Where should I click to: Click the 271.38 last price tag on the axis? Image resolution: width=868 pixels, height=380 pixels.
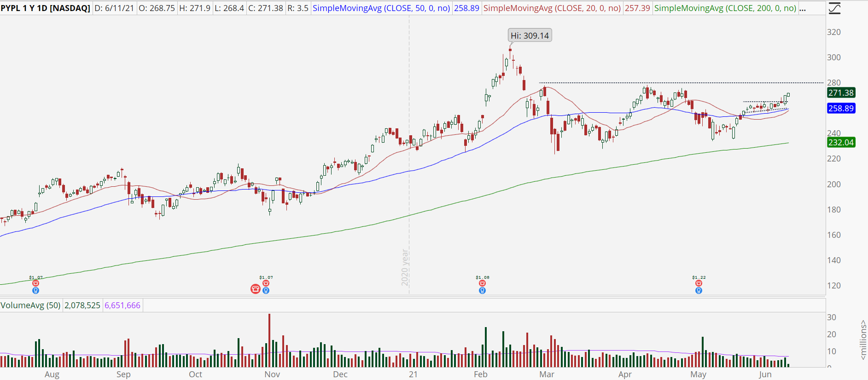click(x=841, y=93)
